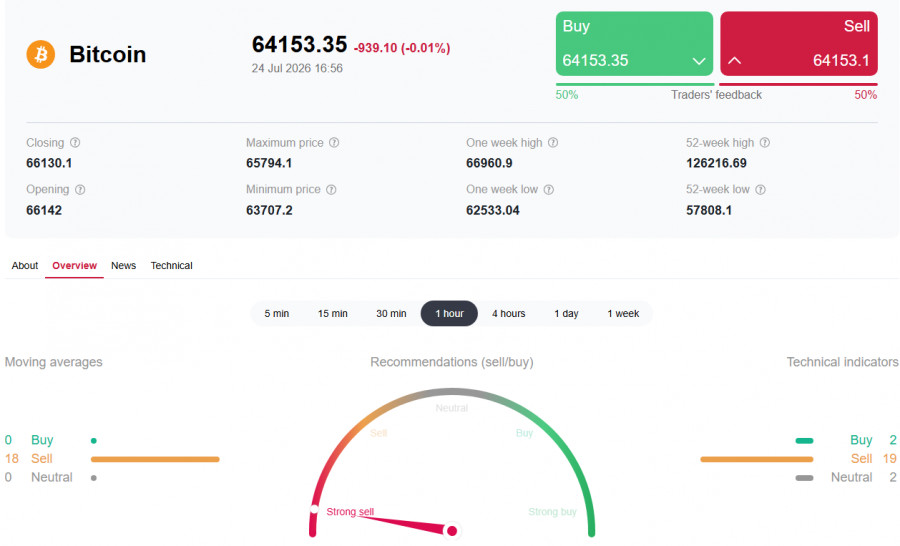Open help icon next to Opening
Viewport: 900px width, 546px height.
tap(80, 189)
